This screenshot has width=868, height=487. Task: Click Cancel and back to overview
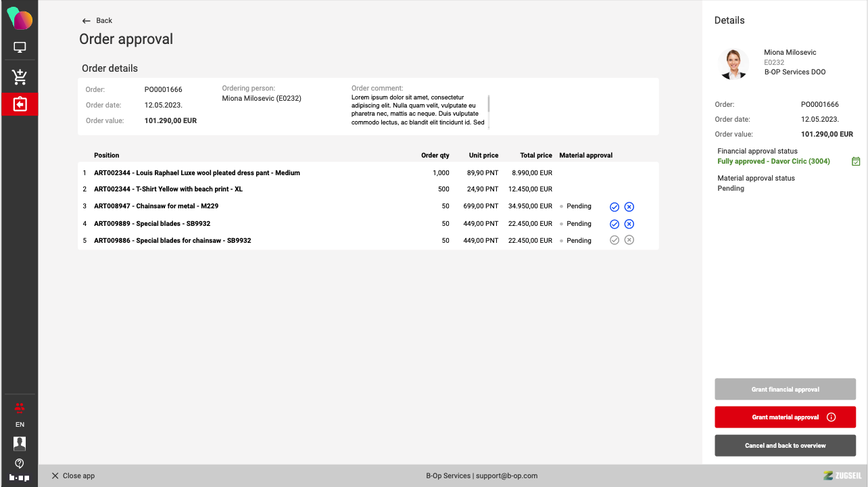tap(785, 446)
